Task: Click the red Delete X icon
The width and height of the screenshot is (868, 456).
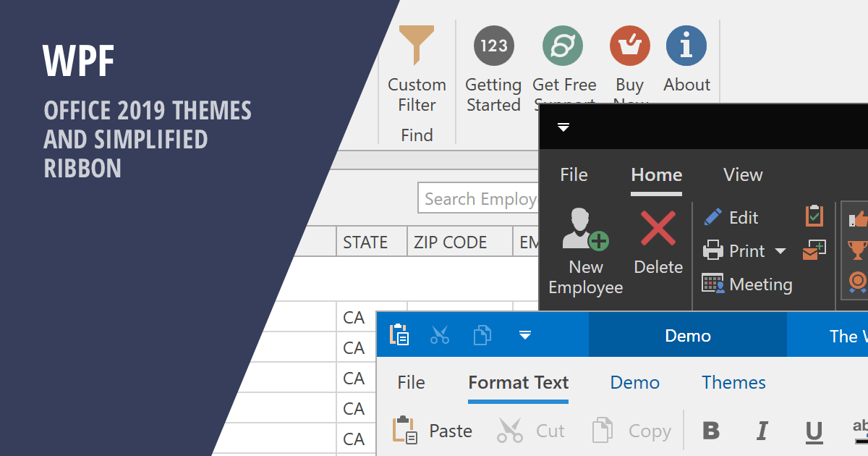Action: tap(658, 230)
